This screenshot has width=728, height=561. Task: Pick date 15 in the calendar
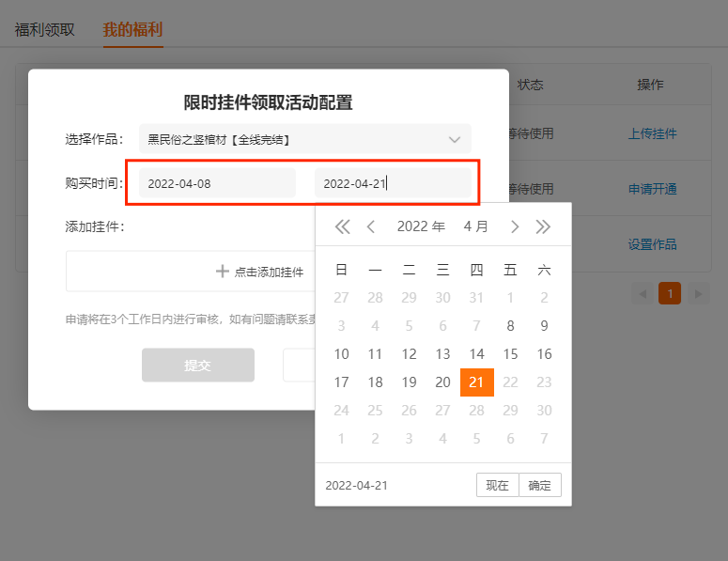click(510, 354)
